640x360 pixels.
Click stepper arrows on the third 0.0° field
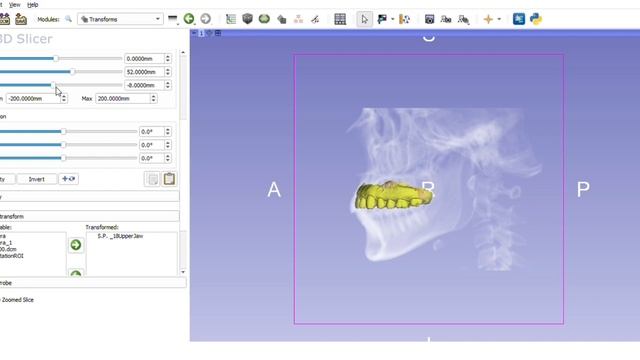168,158
